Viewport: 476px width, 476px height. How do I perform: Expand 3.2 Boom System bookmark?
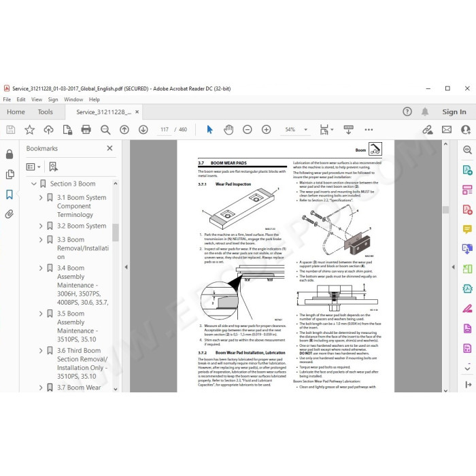click(41, 226)
